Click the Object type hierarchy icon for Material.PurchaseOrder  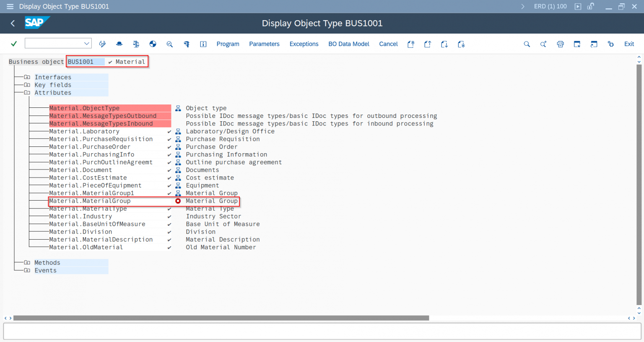tap(178, 147)
